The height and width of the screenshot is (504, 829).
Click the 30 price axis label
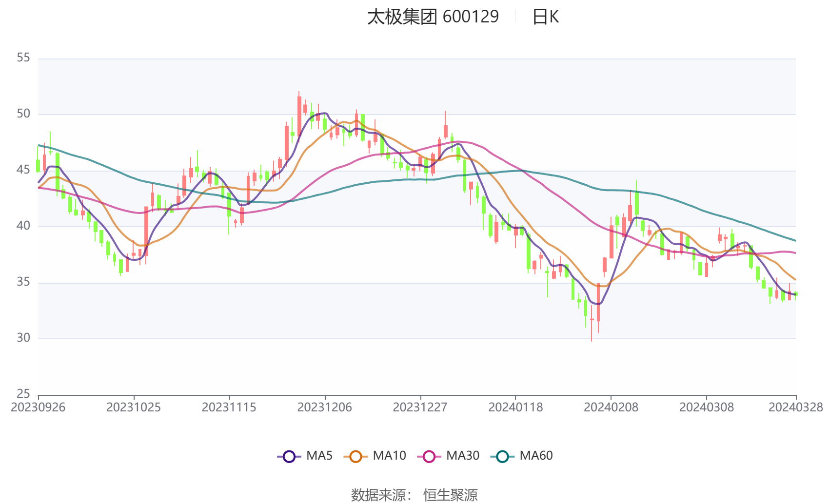click(23, 338)
